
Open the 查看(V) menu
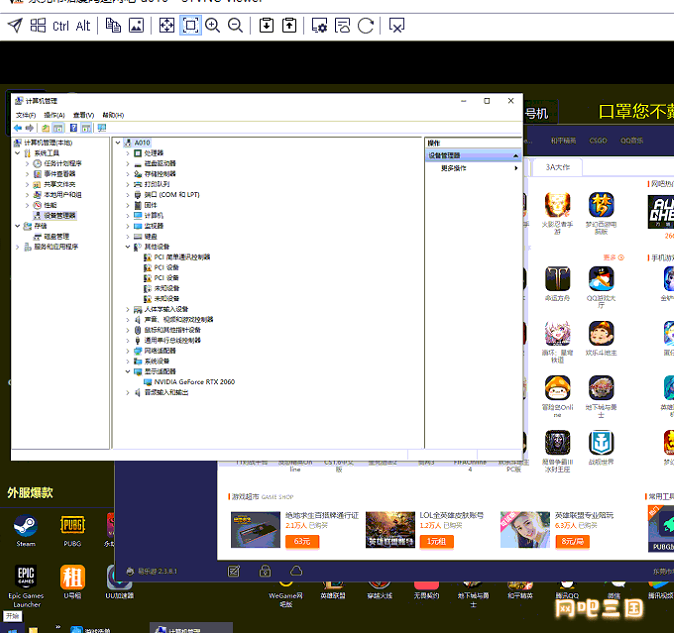click(x=83, y=115)
